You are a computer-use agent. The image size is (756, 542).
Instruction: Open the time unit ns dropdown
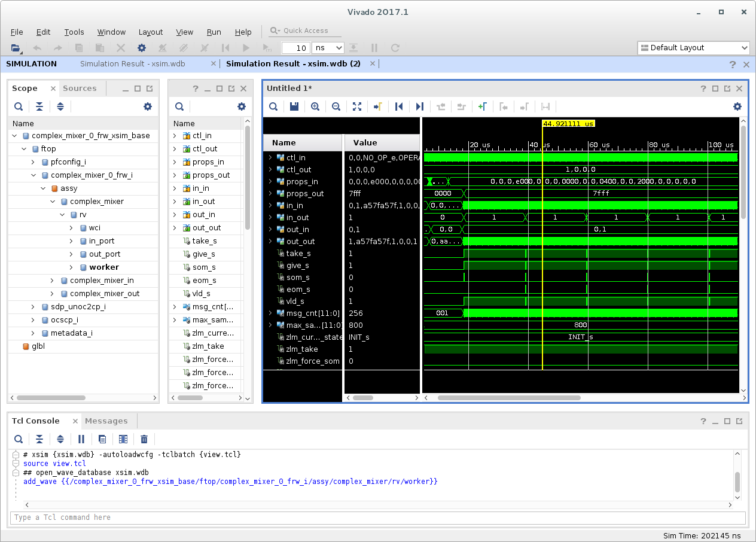(x=328, y=48)
